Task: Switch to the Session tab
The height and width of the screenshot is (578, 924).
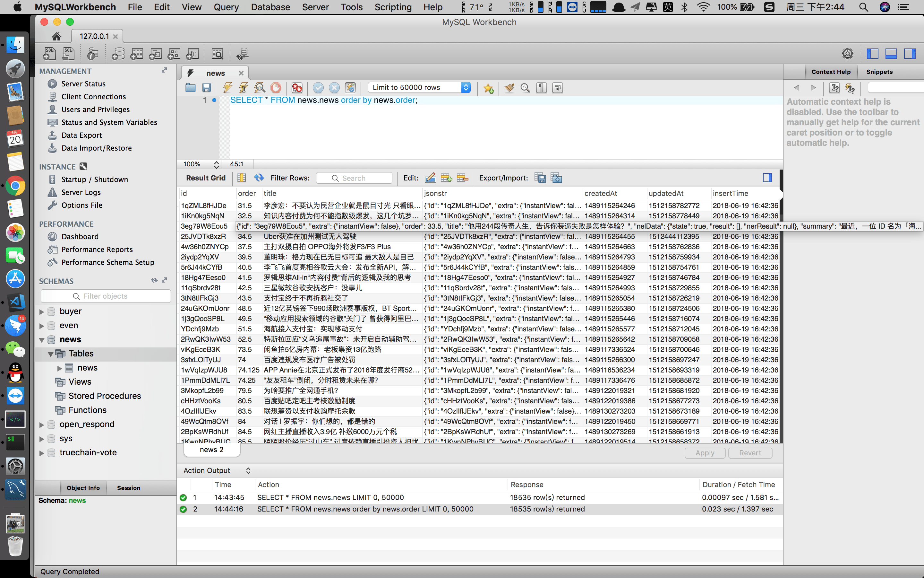Action: pos(129,488)
